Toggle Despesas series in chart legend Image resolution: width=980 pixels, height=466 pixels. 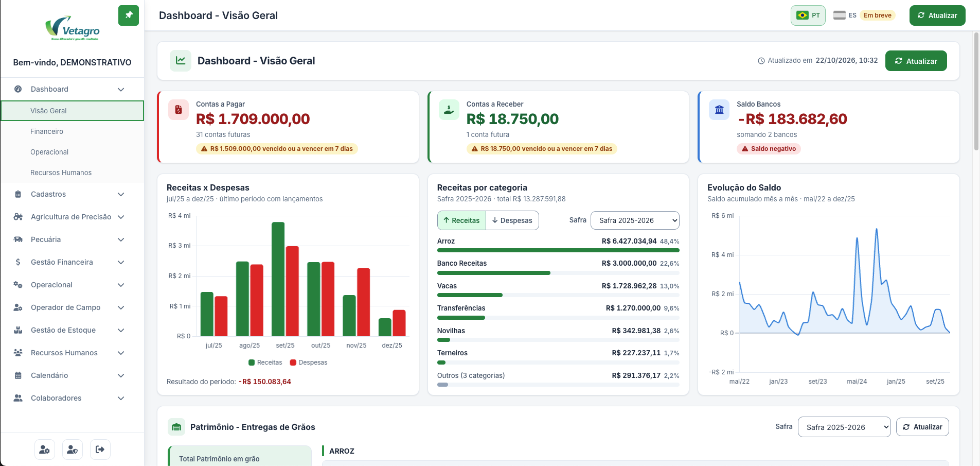(309, 363)
